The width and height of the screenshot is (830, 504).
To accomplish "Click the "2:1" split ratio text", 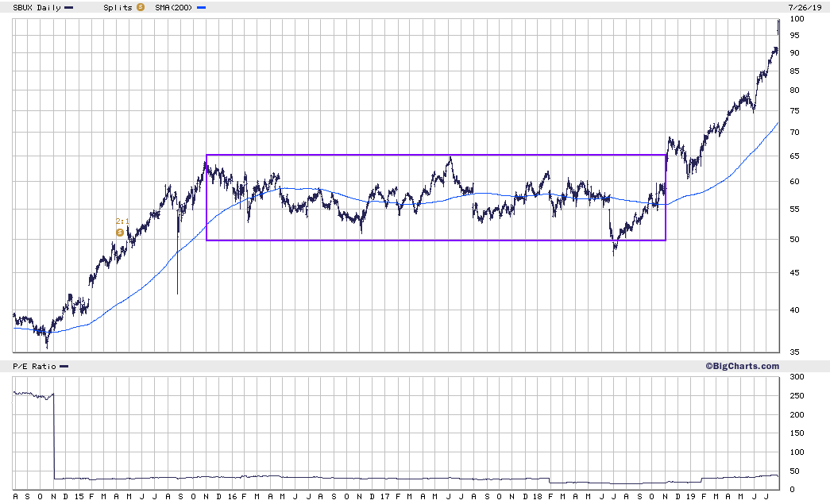I will pos(122,221).
